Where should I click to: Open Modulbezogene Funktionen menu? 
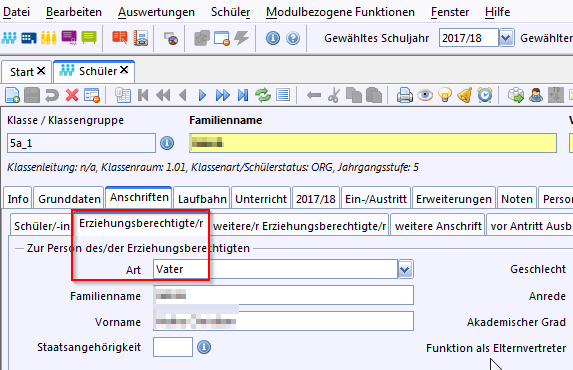point(340,12)
